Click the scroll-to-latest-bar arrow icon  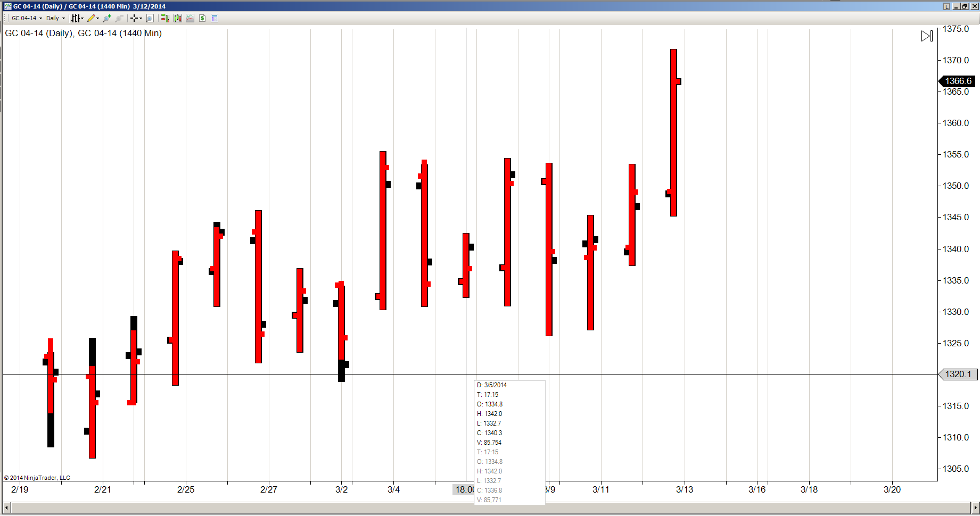coord(927,36)
